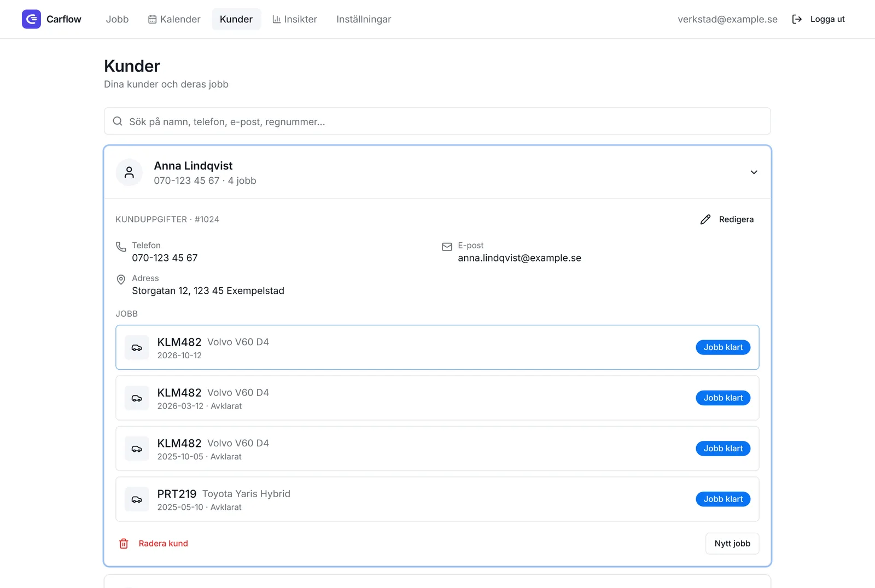This screenshot has width=875, height=588.
Task: Click the pencil edit icon
Action: click(705, 219)
